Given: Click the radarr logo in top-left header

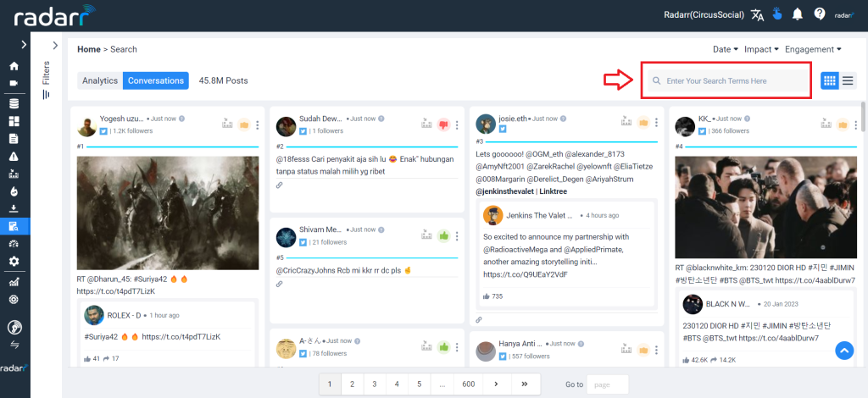Looking at the screenshot, I should pos(53,15).
